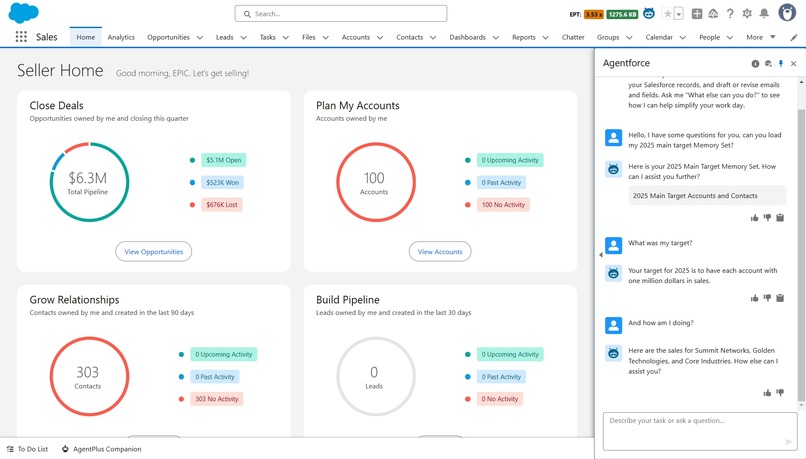Image resolution: width=806 pixels, height=459 pixels.
Task: Click the $523K Won badge
Action: [223, 182]
